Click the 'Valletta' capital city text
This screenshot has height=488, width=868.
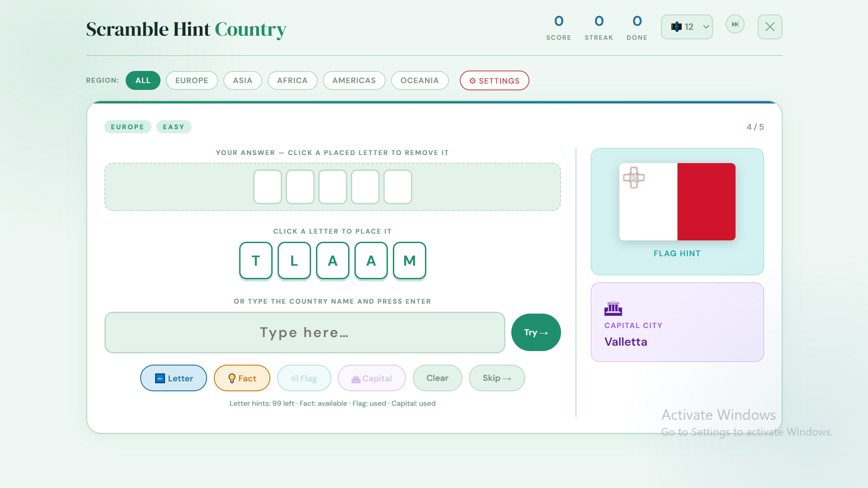[x=626, y=342]
